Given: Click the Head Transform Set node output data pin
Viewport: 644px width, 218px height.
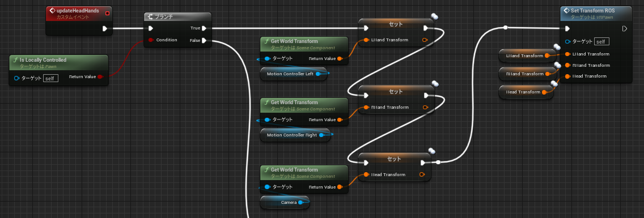Looking at the screenshot, I should point(422,174).
